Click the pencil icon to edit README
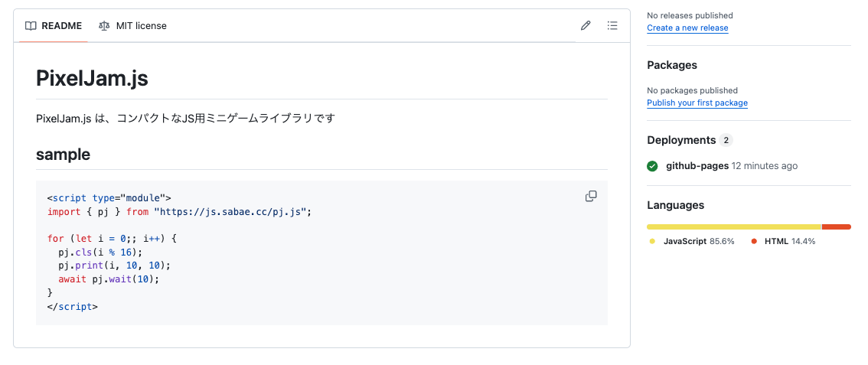 click(x=586, y=25)
